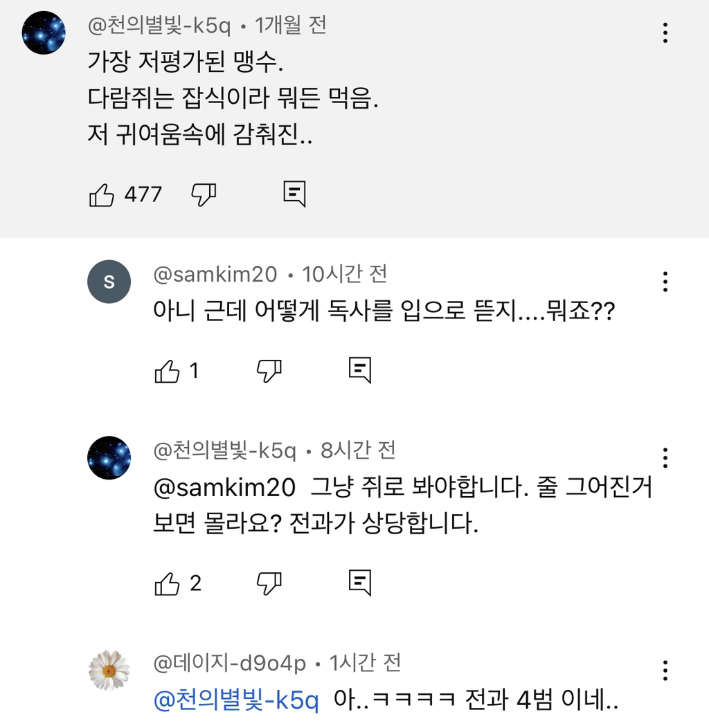
Task: Like the reply mentioning @samkim20
Action: (167, 583)
